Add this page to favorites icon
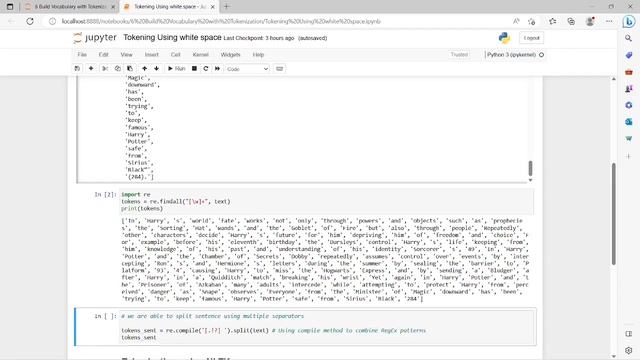Viewport: 640px width, 360px height. [x=531, y=21]
